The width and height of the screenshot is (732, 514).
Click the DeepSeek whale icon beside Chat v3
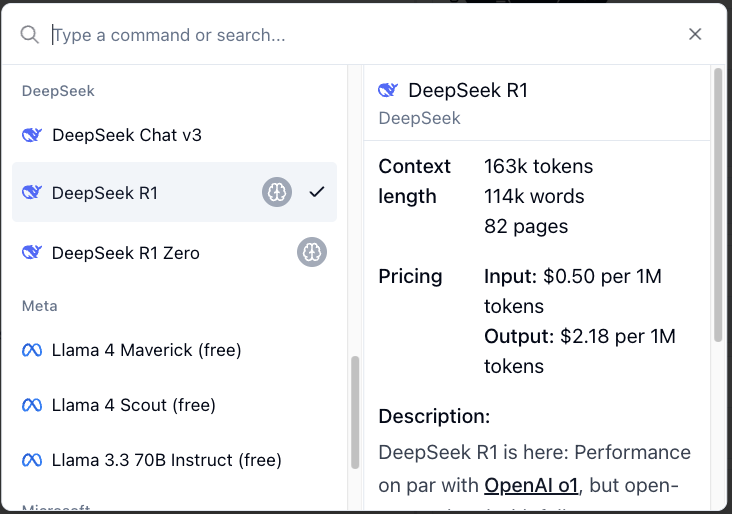[x=31, y=135]
